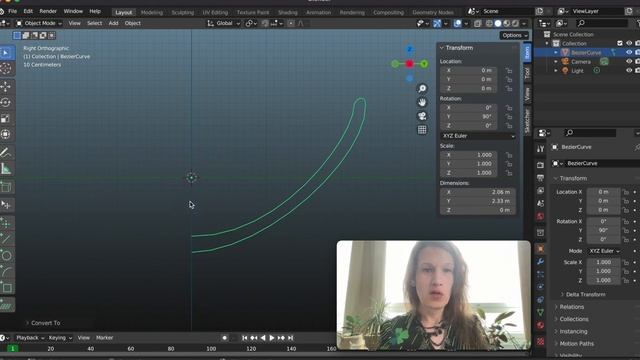
Task: Open the Object Data green curve tab
Action: (x=540, y=312)
